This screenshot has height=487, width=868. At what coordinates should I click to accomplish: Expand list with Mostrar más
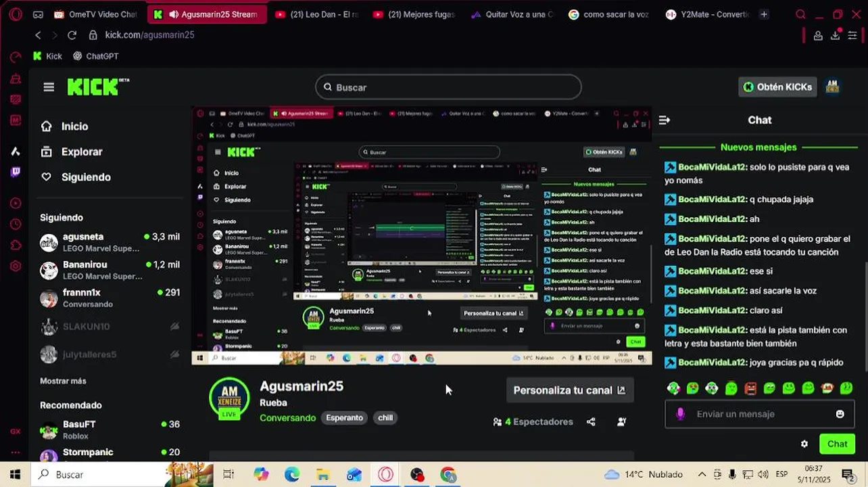coord(63,381)
